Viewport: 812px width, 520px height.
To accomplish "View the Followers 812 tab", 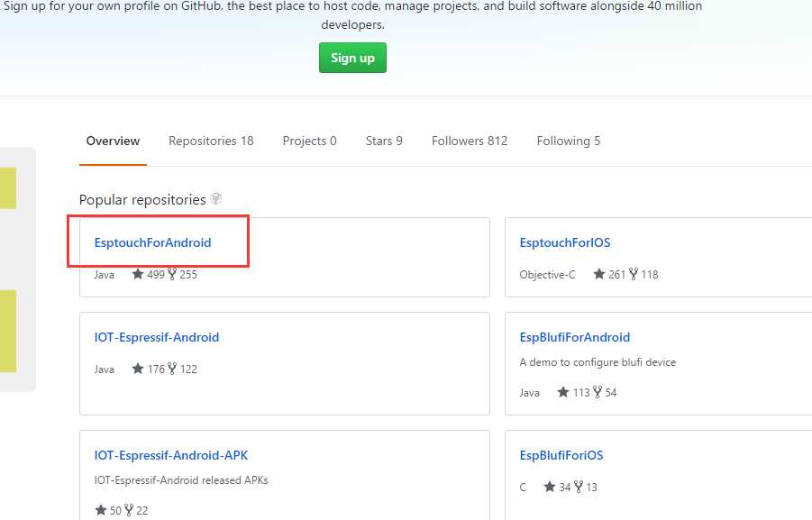I will pos(470,141).
